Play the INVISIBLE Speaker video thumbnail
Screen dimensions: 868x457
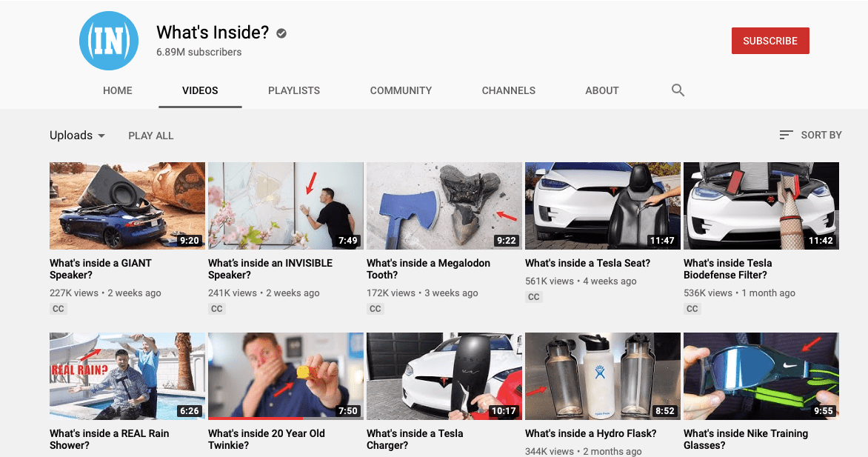pos(286,205)
